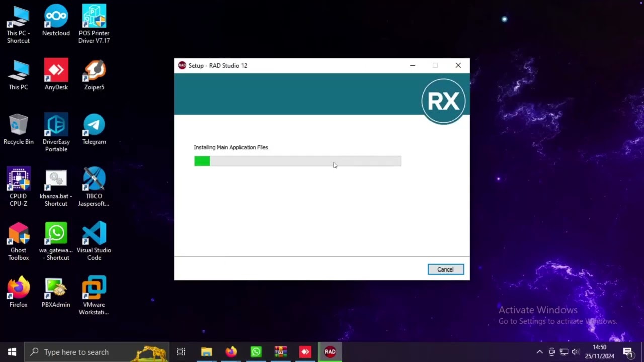The height and width of the screenshot is (362, 644).
Task: Select wa_gateway - Shortcut desktop icon
Action: tap(56, 241)
